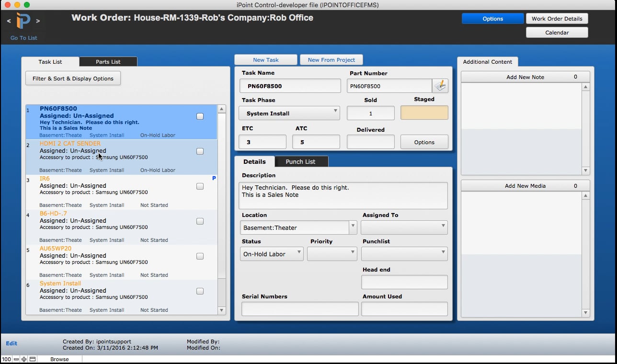Screen dimensions: 617x364
Task: Click the blue P flag on IR6
Action: 214,178
